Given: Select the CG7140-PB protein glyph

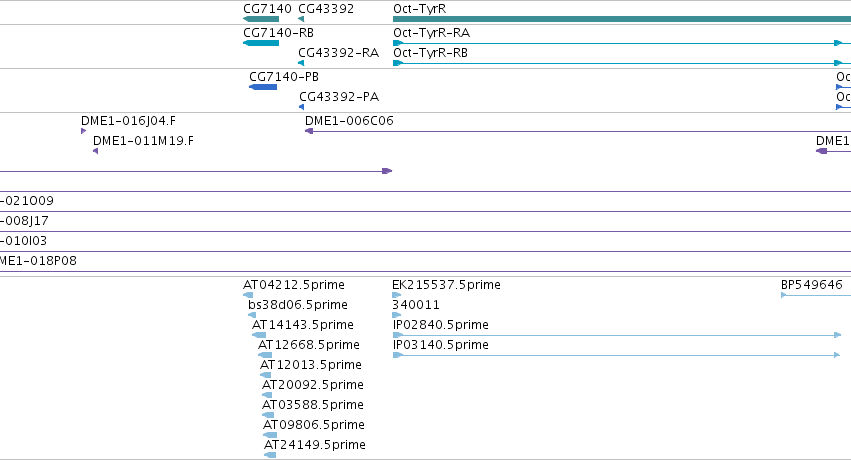Looking at the screenshot, I should pyautogui.click(x=263, y=87).
